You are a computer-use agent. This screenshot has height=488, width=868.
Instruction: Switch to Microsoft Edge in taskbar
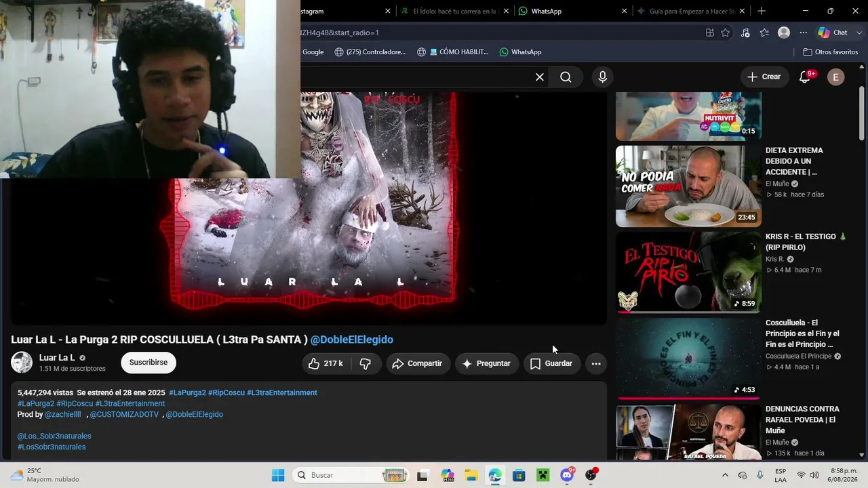point(495,475)
